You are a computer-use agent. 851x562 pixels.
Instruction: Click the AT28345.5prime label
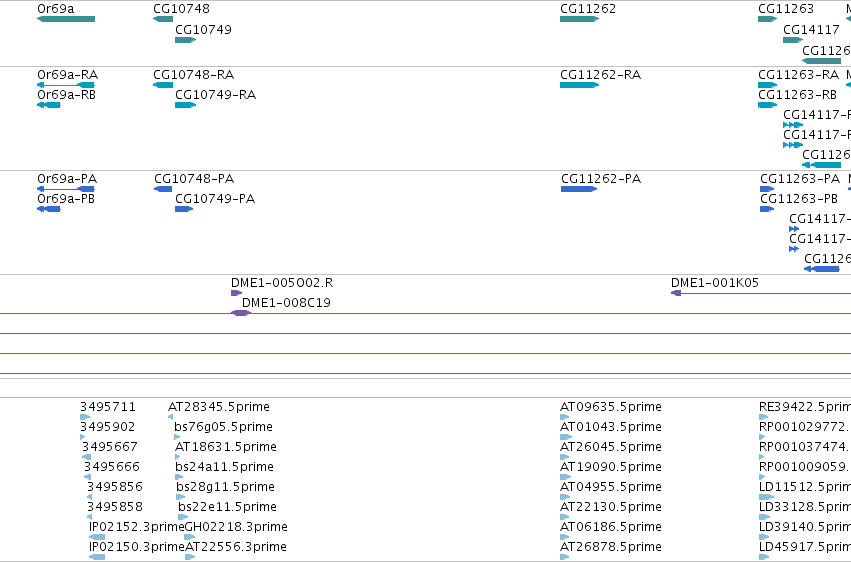click(219, 407)
